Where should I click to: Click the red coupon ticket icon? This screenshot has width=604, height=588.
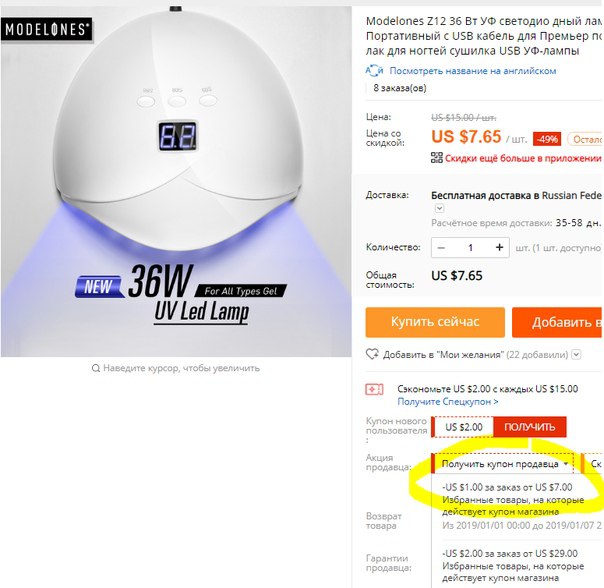click(374, 390)
